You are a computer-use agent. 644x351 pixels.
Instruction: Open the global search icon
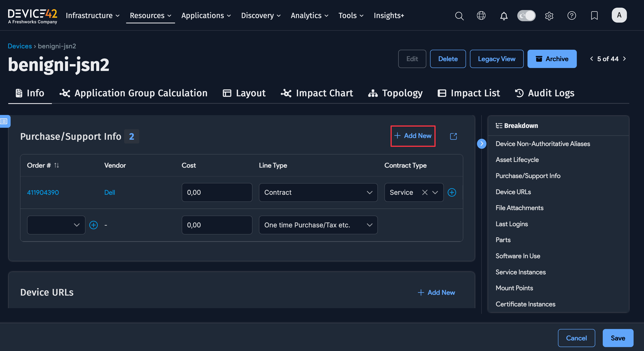pyautogui.click(x=459, y=16)
